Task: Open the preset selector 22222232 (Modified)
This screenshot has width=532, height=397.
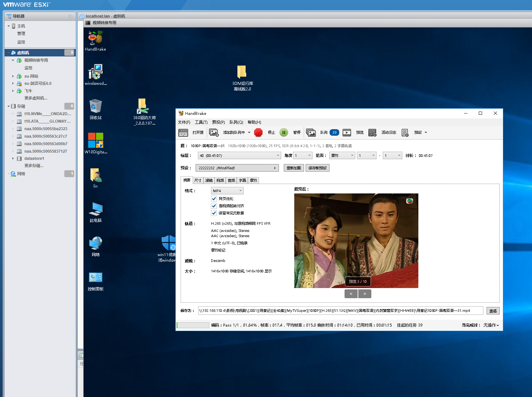Action: 237,168
